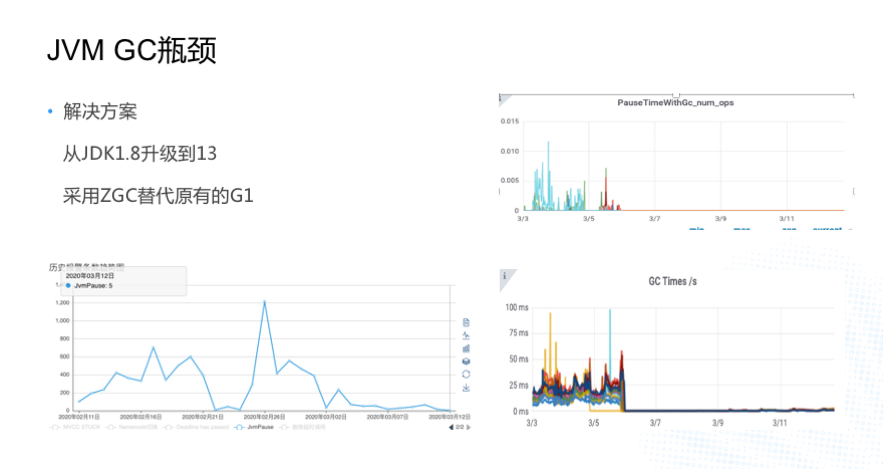Click the stack chart toolbox icon
The image size is (883, 469).
coord(466,361)
